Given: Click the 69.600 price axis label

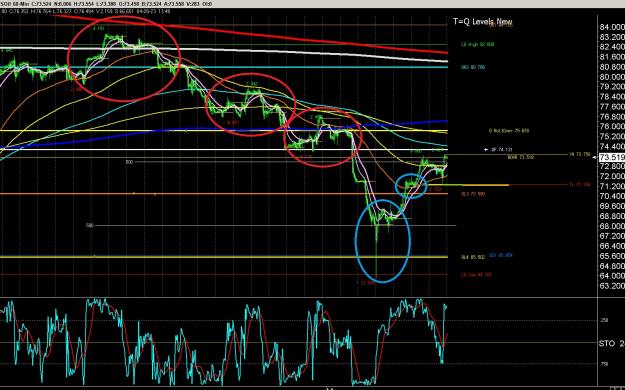Looking at the screenshot, I should 612,206.
